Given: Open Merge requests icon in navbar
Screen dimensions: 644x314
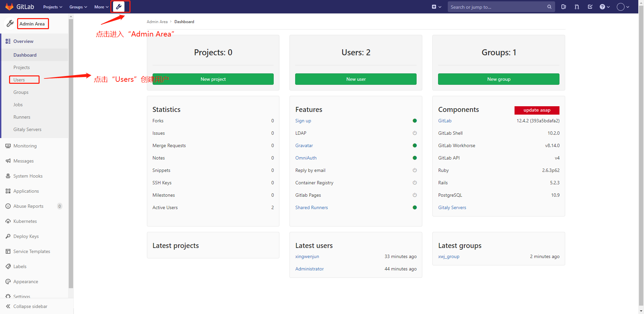Looking at the screenshot, I should pyautogui.click(x=577, y=7).
